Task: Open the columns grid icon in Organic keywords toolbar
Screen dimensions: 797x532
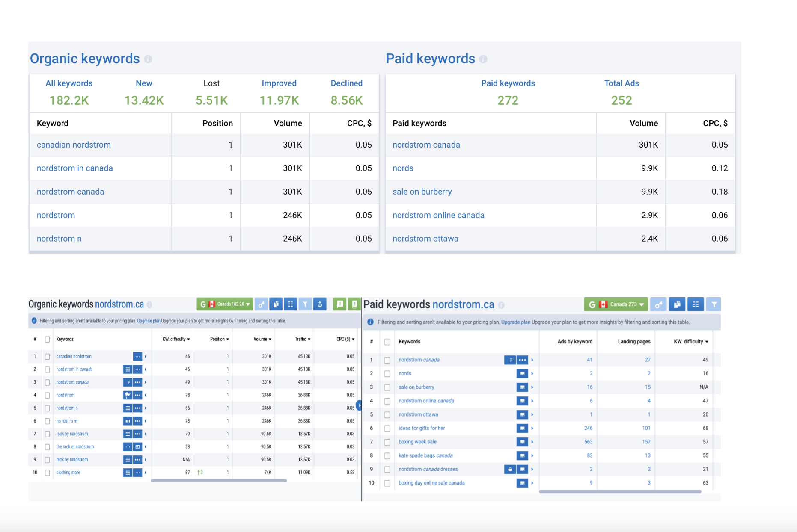Action: click(291, 304)
